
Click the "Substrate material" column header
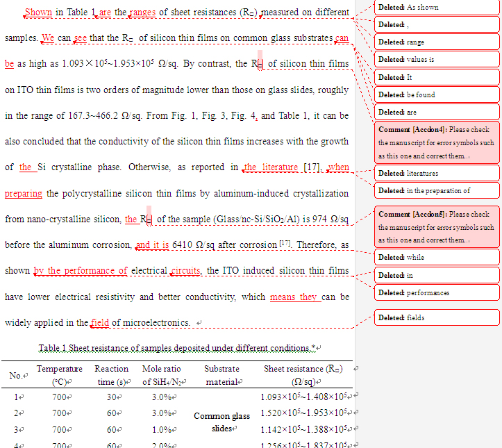(221, 375)
